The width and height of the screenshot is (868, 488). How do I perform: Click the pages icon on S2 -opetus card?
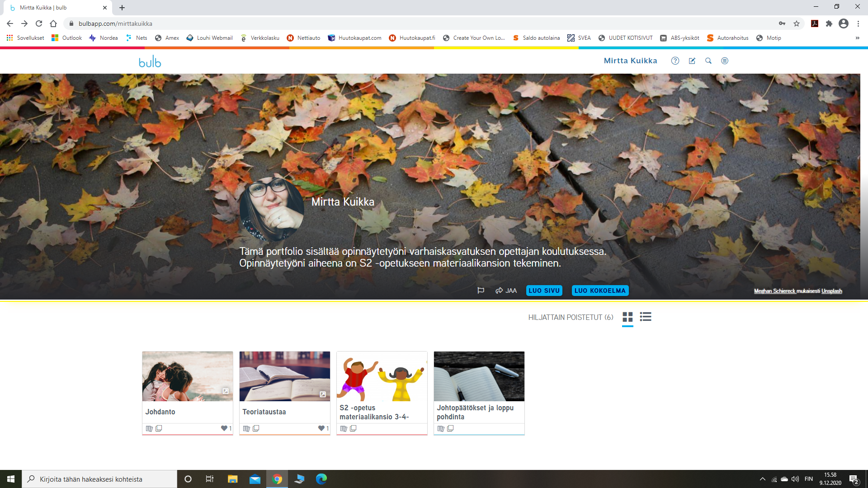tap(344, 428)
